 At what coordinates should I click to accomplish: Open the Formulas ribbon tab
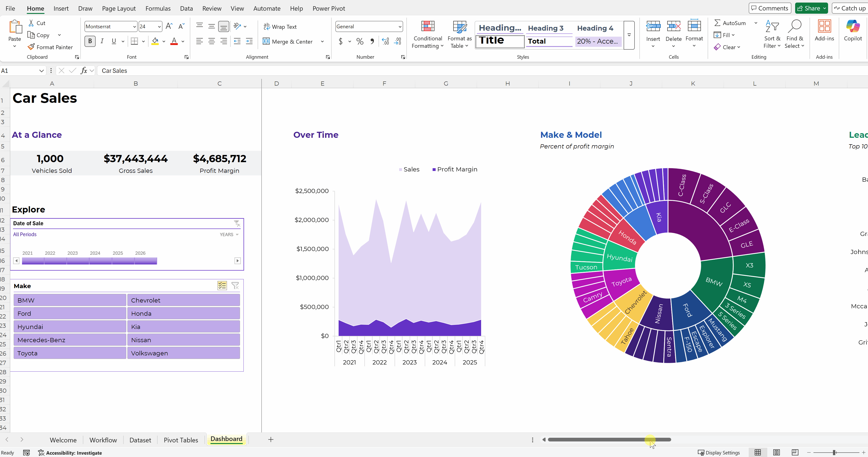(158, 8)
